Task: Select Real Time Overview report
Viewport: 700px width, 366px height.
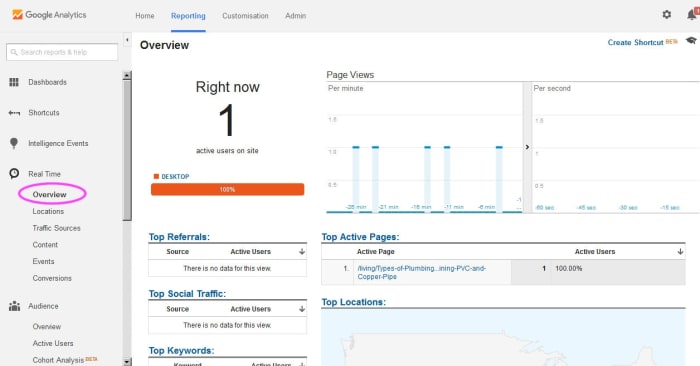Action: point(49,195)
